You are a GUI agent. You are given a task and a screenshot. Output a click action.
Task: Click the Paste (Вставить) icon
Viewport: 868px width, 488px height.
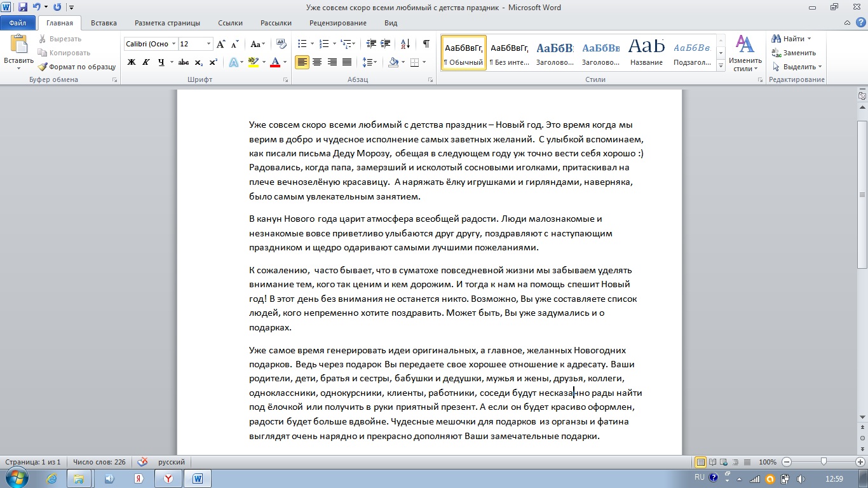(x=18, y=44)
